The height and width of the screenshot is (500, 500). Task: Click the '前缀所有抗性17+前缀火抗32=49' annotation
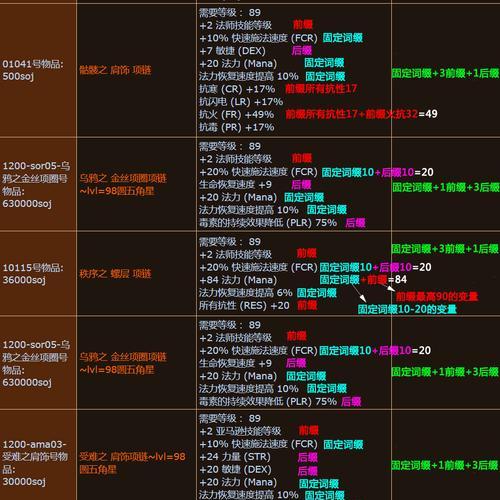pyautogui.click(x=361, y=114)
